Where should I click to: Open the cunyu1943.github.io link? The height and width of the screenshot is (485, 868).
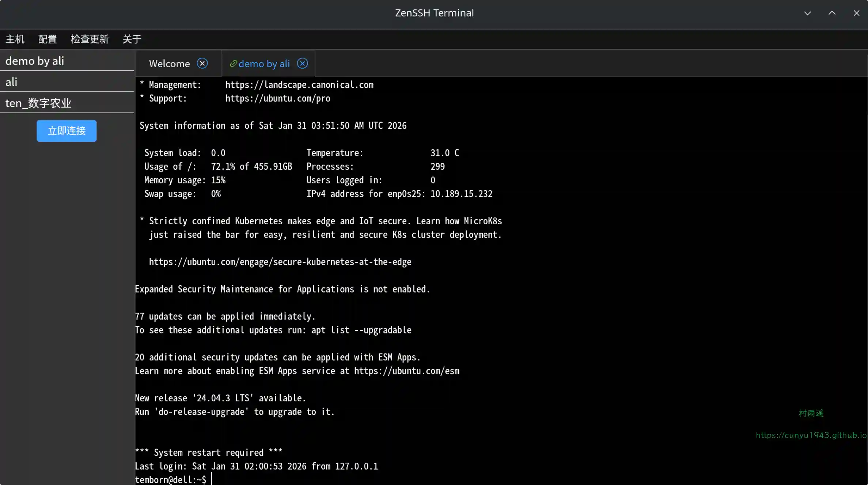(x=811, y=435)
